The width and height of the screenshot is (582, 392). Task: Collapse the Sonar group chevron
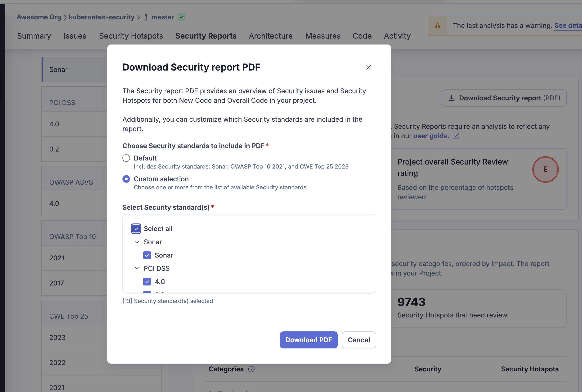pos(137,242)
